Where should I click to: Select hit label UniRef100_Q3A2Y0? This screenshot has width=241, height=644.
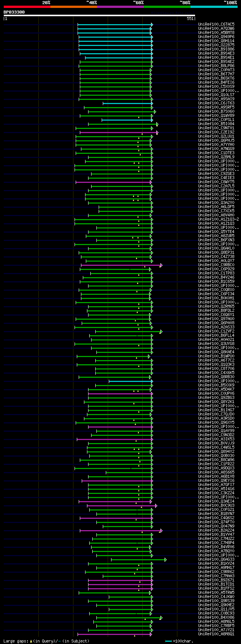[x=216, y=203]
